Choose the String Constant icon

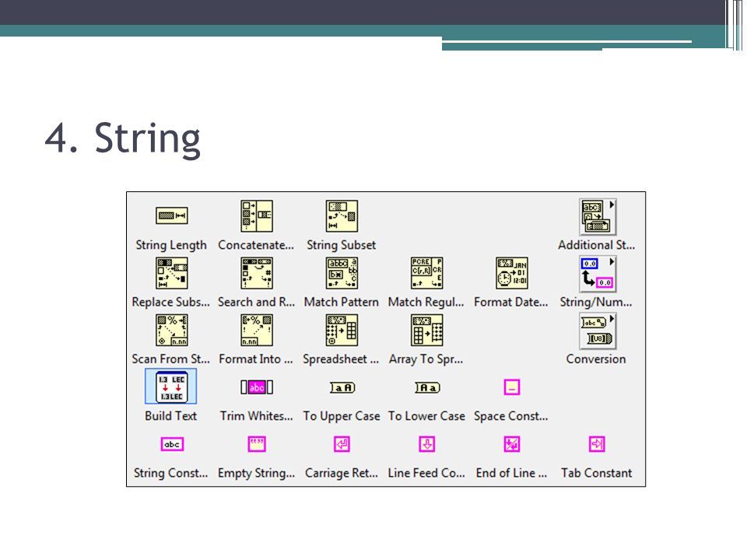coord(171,444)
